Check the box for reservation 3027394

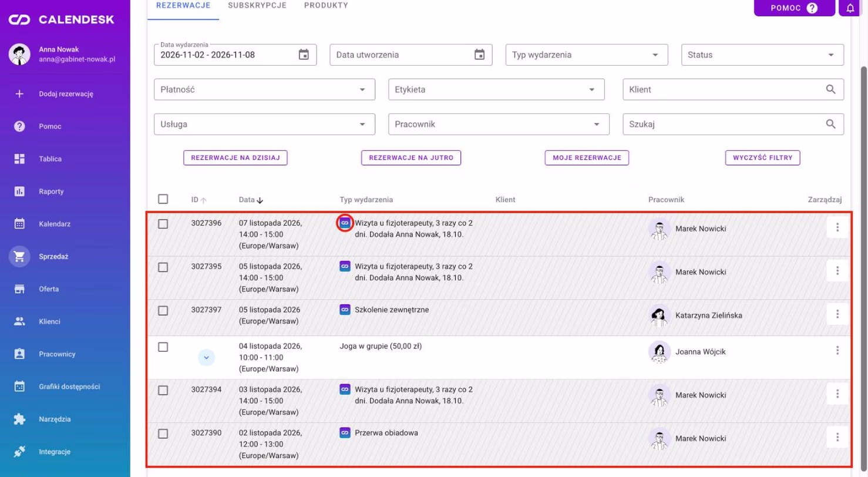pyautogui.click(x=163, y=390)
